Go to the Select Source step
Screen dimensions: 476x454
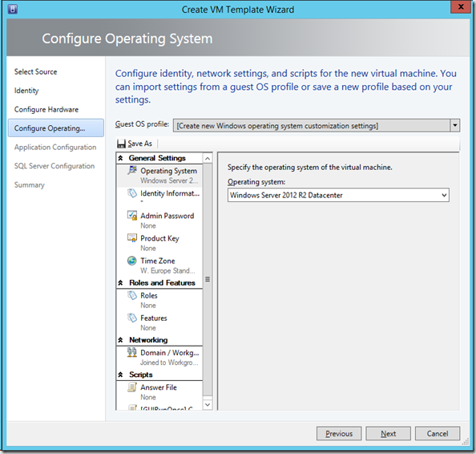tap(35, 71)
